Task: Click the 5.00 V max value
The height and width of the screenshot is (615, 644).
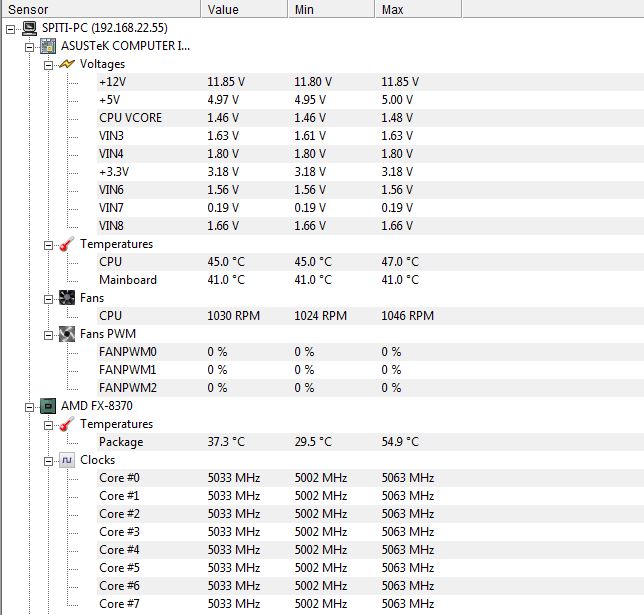Action: point(397,100)
